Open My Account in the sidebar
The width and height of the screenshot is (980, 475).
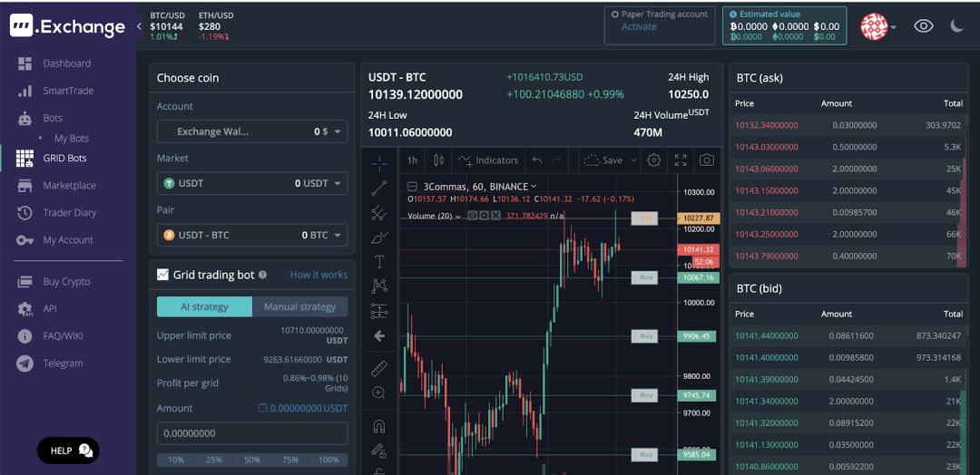click(55, 239)
